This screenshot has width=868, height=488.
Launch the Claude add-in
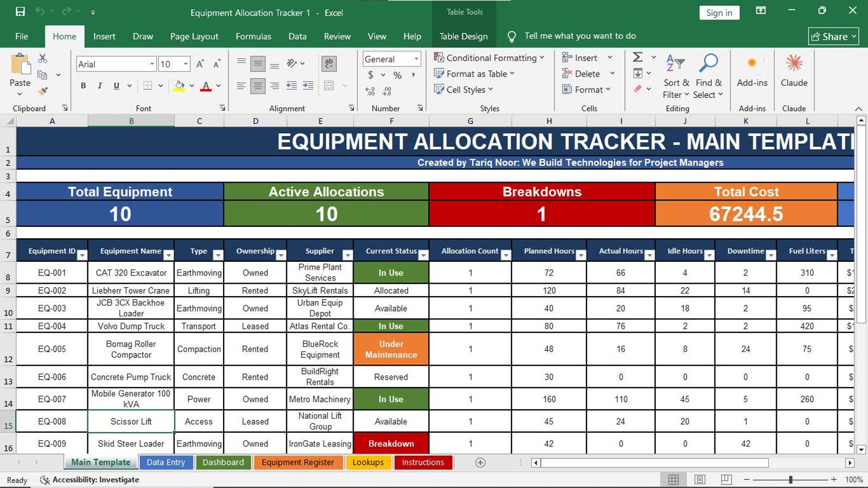[x=794, y=71]
